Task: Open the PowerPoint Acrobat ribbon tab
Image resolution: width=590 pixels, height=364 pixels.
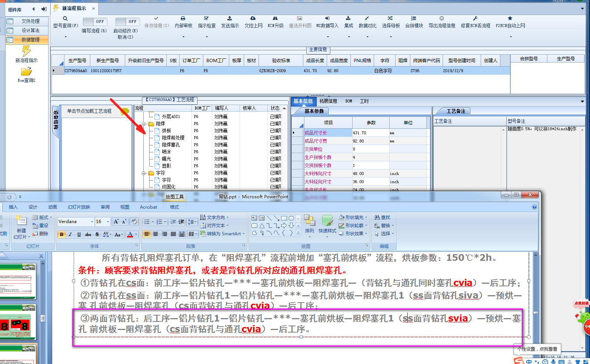Action: click(x=149, y=207)
